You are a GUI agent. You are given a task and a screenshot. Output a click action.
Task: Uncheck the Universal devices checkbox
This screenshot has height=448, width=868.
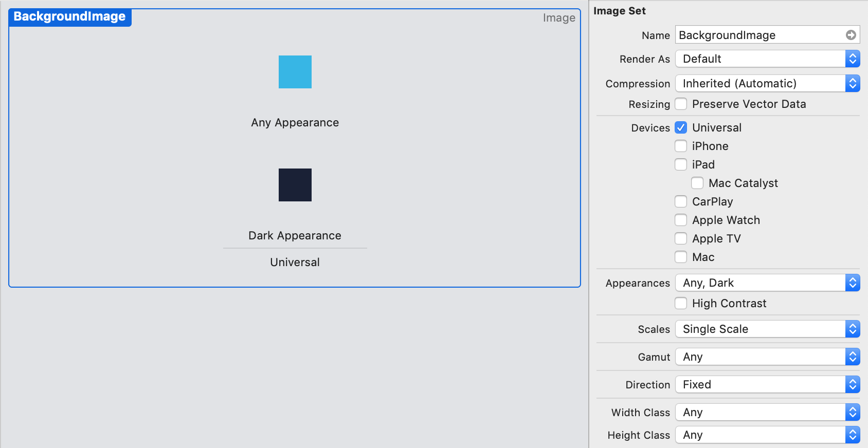[x=681, y=127]
